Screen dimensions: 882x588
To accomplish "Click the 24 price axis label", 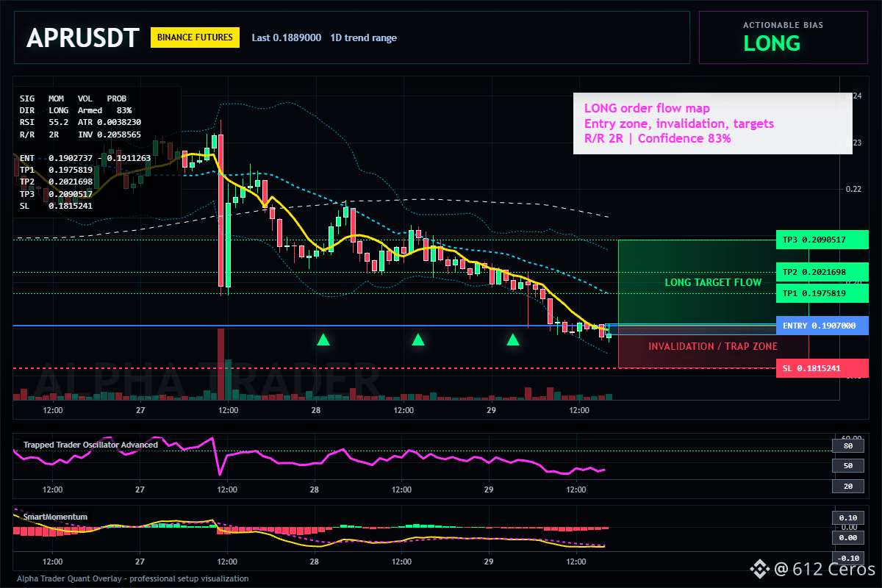I will pos(857,96).
